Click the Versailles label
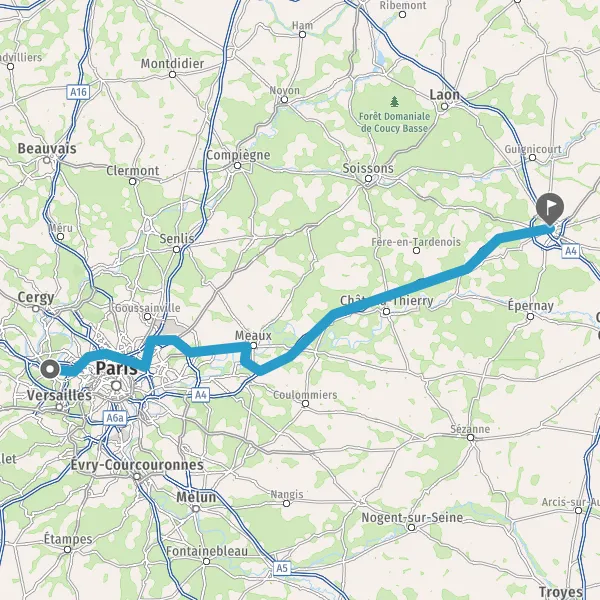 click(59, 395)
